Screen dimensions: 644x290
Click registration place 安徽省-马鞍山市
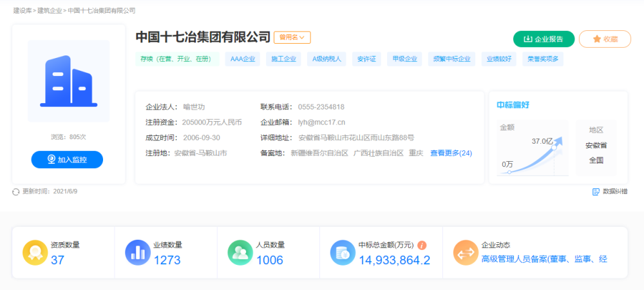click(x=200, y=153)
